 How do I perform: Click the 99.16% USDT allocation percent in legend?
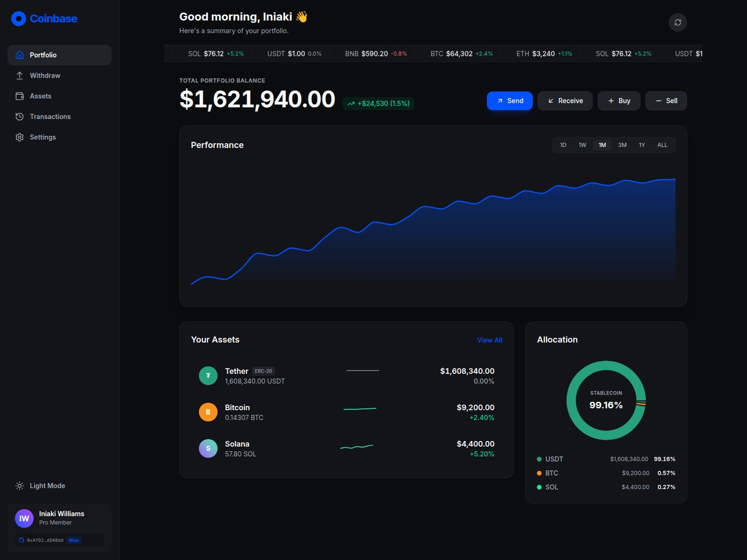coord(664,459)
